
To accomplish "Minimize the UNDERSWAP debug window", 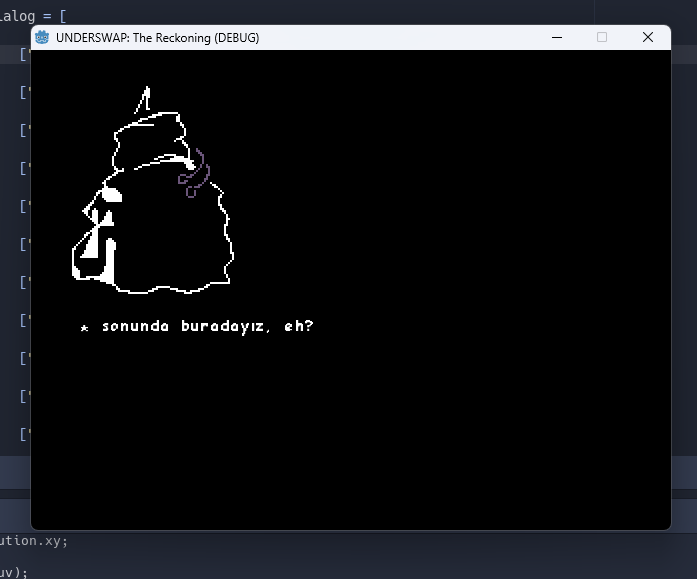I will [557, 37].
